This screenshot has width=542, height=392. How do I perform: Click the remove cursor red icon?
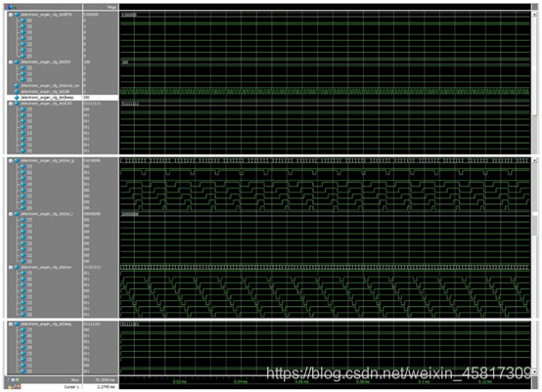(19, 387)
